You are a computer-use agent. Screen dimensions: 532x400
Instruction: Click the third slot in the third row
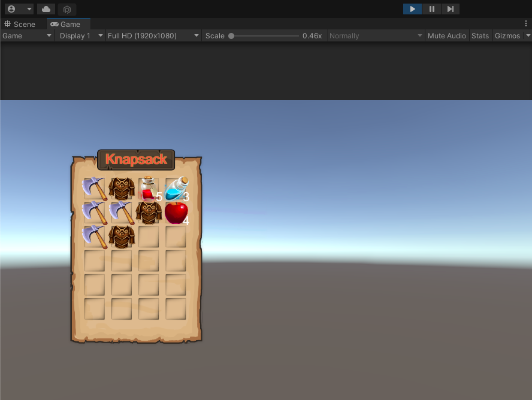[149, 237]
